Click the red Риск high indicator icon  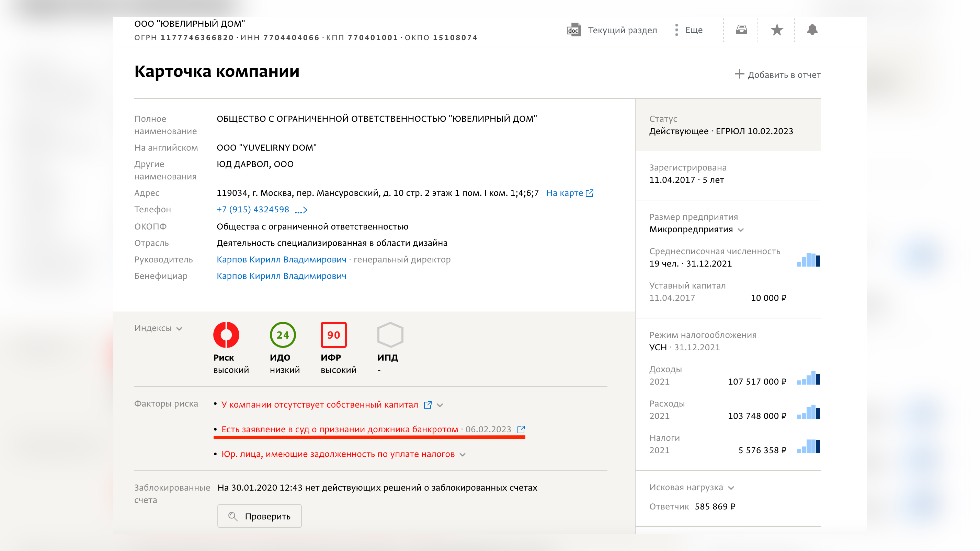pyautogui.click(x=226, y=335)
